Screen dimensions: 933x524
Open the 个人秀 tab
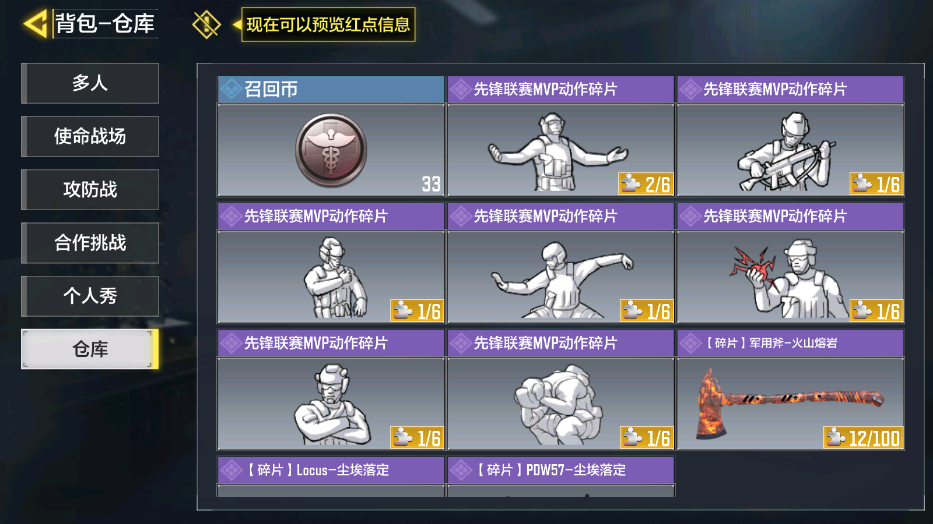(90, 296)
